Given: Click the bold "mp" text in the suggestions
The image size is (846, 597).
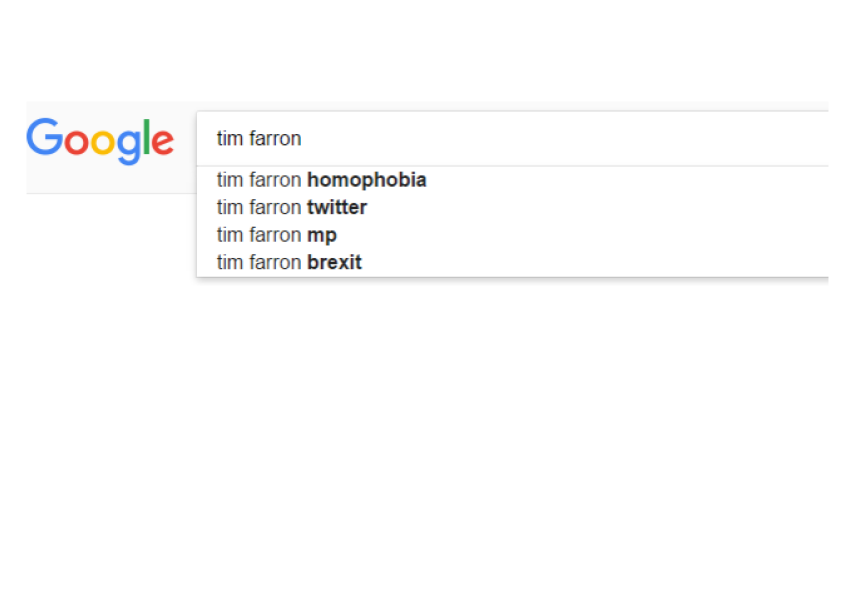Looking at the screenshot, I should point(322,236).
